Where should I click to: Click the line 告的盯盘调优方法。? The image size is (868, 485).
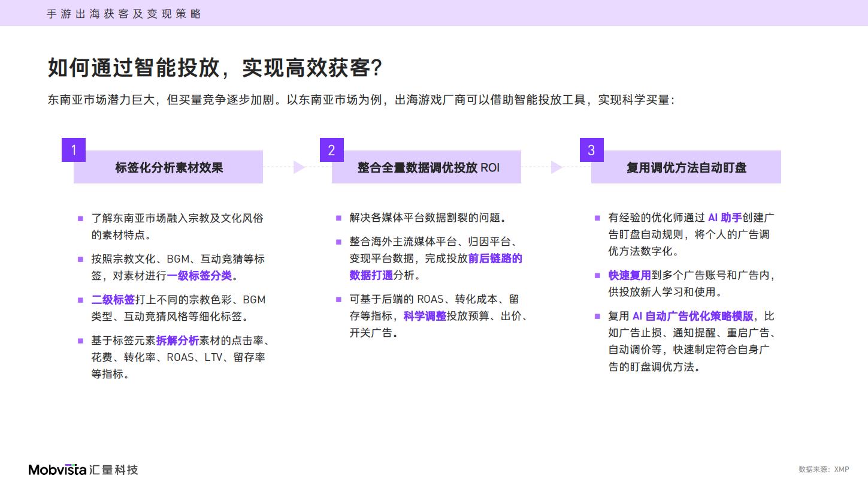tap(654, 367)
